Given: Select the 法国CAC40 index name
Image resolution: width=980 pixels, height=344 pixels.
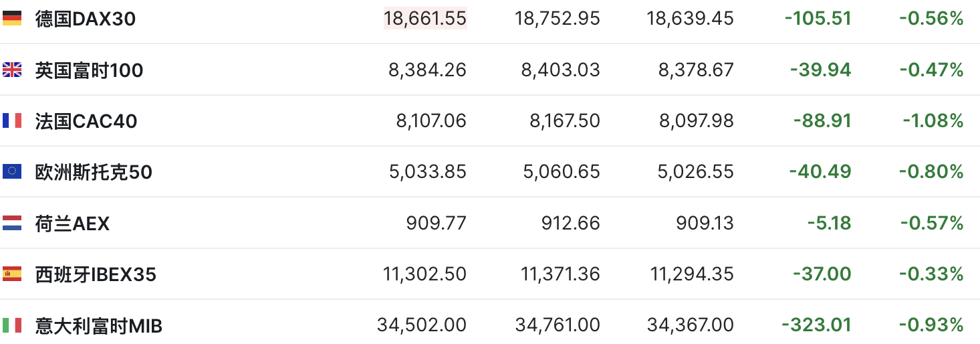Looking at the screenshot, I should point(86,121).
